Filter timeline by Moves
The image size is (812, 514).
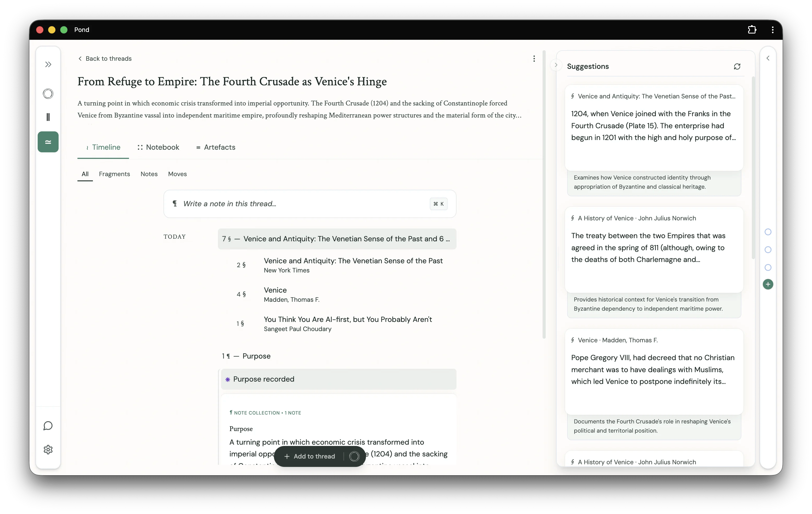(x=177, y=174)
